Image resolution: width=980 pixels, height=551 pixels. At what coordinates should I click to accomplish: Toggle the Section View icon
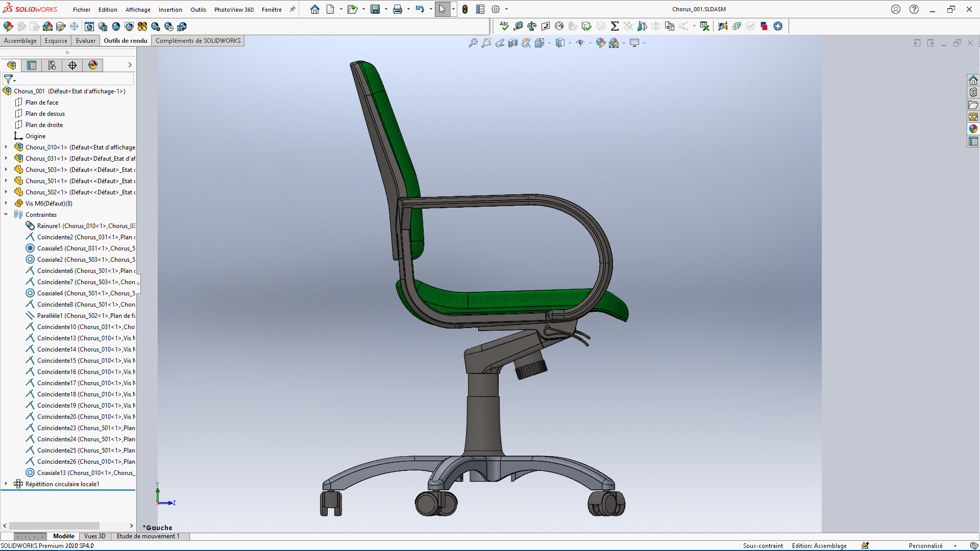point(513,43)
